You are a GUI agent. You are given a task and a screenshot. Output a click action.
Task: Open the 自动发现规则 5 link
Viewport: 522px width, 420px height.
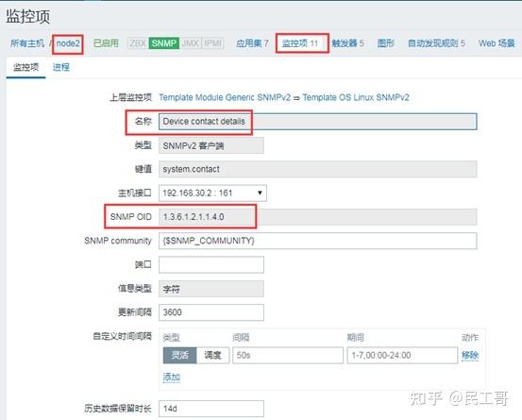(436, 43)
